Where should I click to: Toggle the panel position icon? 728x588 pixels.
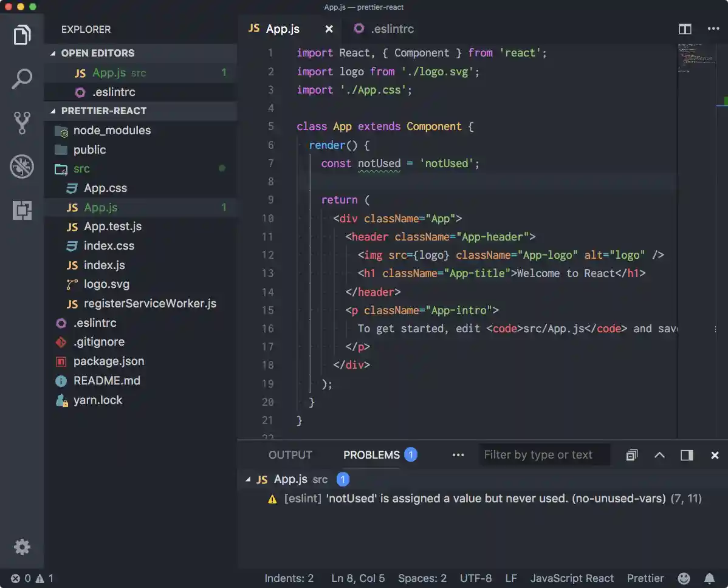pyautogui.click(x=687, y=455)
